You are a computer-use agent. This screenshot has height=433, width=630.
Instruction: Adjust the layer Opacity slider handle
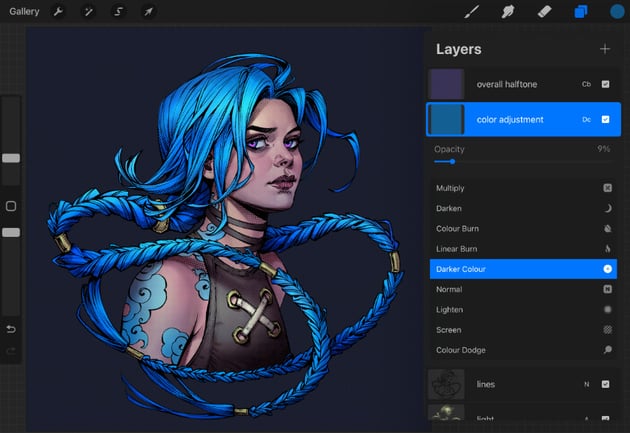click(x=452, y=161)
